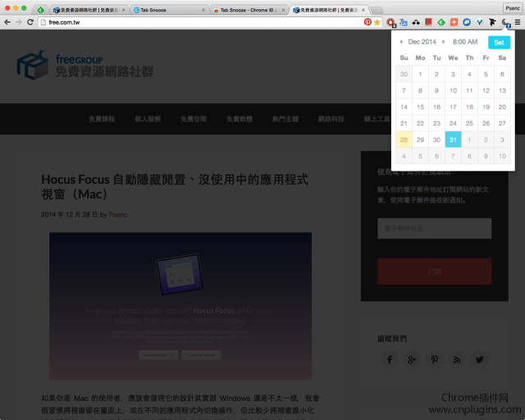Click the Dec 2014 month label
The image size is (525, 420).
422,42
